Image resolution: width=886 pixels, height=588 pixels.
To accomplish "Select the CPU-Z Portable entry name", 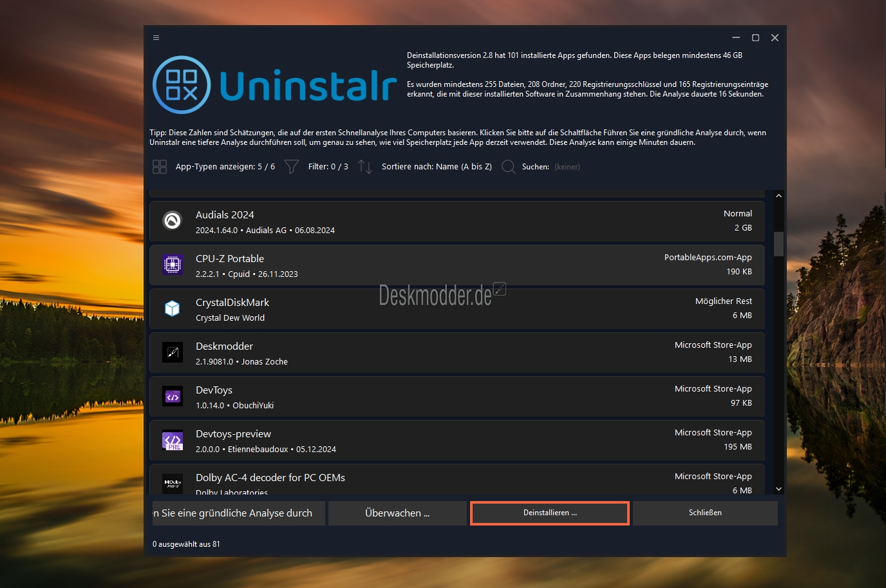I will coord(230,258).
